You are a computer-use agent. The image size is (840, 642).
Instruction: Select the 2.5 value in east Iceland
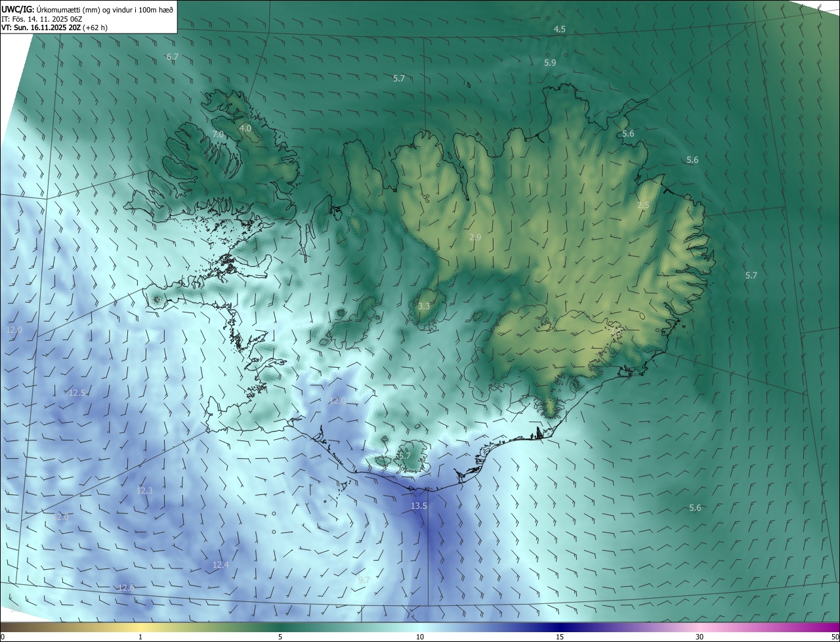pos(643,205)
